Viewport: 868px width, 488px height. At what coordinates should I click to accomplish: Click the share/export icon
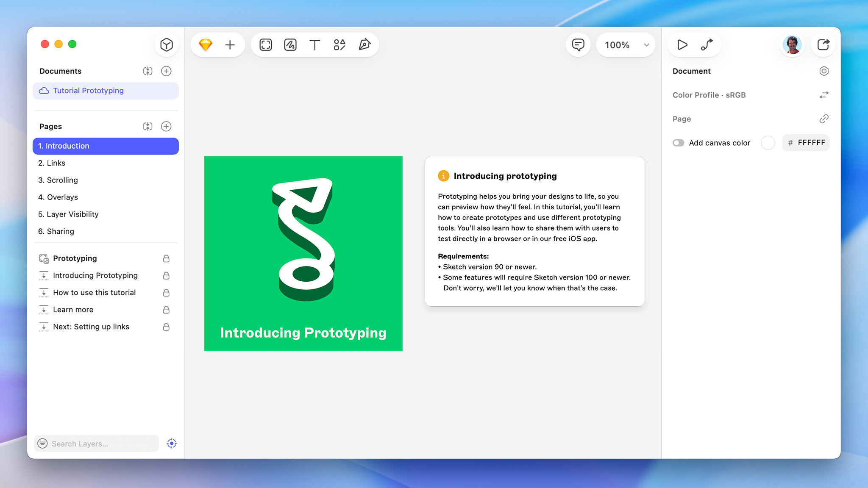tap(823, 45)
